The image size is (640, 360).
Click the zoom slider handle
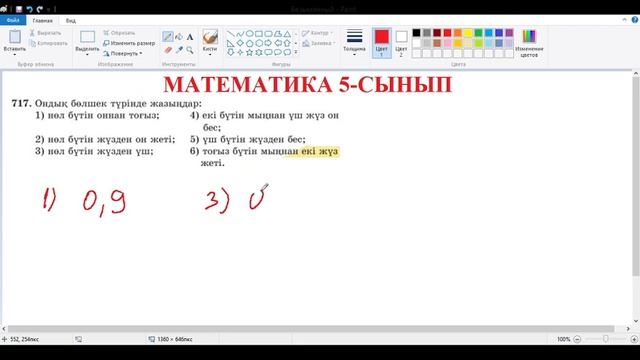click(606, 339)
